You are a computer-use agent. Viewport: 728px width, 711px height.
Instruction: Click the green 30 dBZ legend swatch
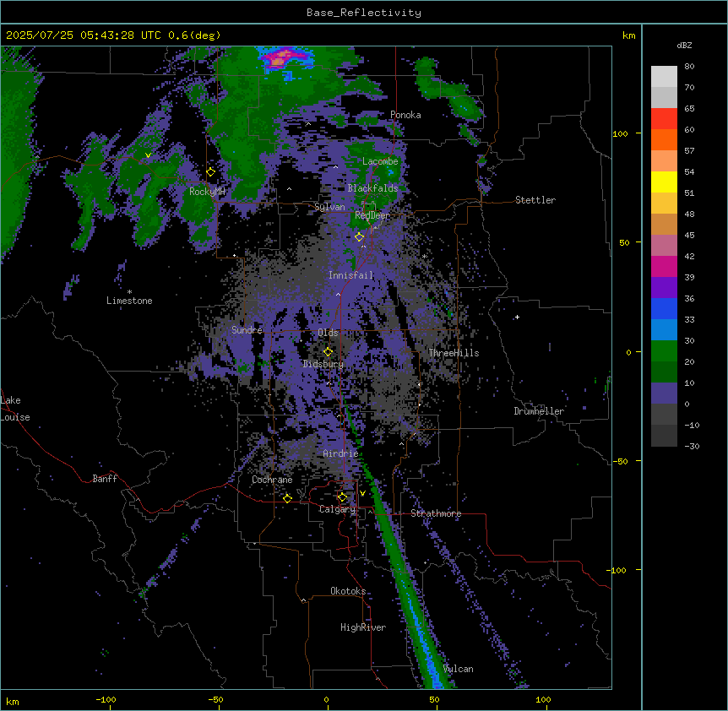click(664, 351)
